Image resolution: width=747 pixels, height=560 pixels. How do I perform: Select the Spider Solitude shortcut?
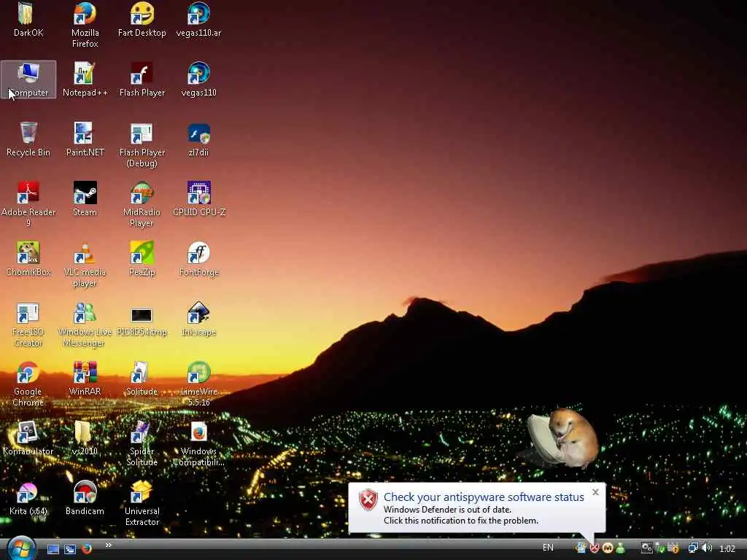pyautogui.click(x=142, y=444)
